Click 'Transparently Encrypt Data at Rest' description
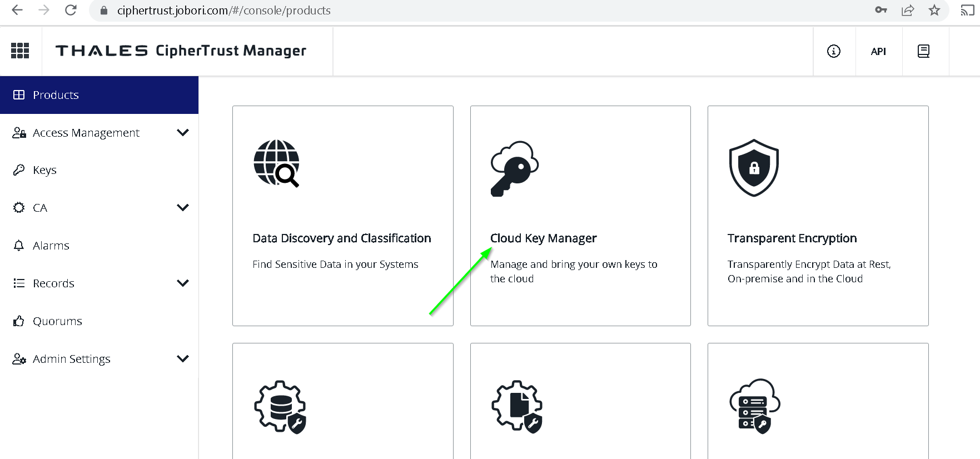 pyautogui.click(x=809, y=271)
